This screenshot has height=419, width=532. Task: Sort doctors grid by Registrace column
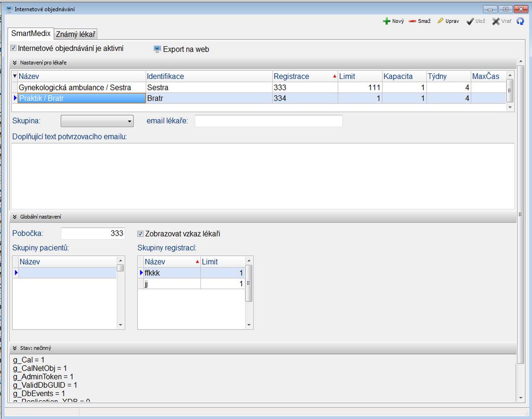pos(305,76)
